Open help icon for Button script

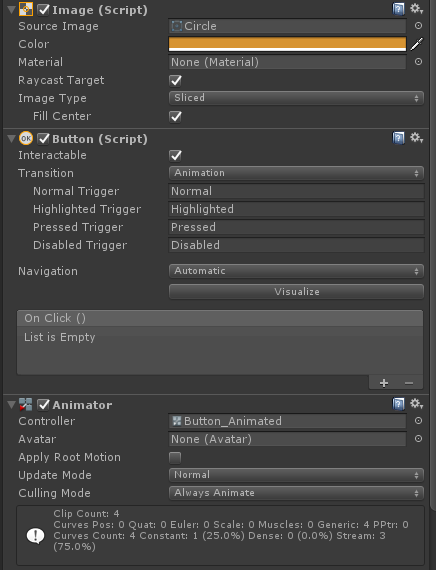[x=398, y=138]
